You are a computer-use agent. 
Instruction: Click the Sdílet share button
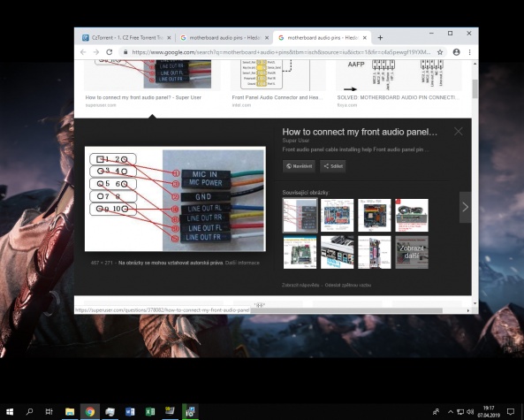click(x=333, y=166)
